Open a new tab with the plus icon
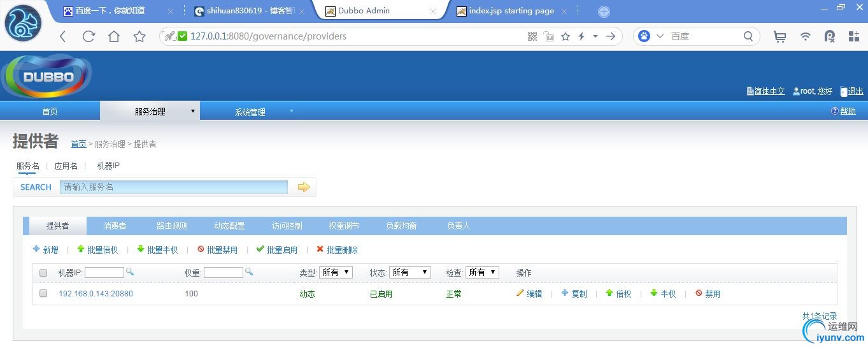The image size is (868, 348). point(604,11)
